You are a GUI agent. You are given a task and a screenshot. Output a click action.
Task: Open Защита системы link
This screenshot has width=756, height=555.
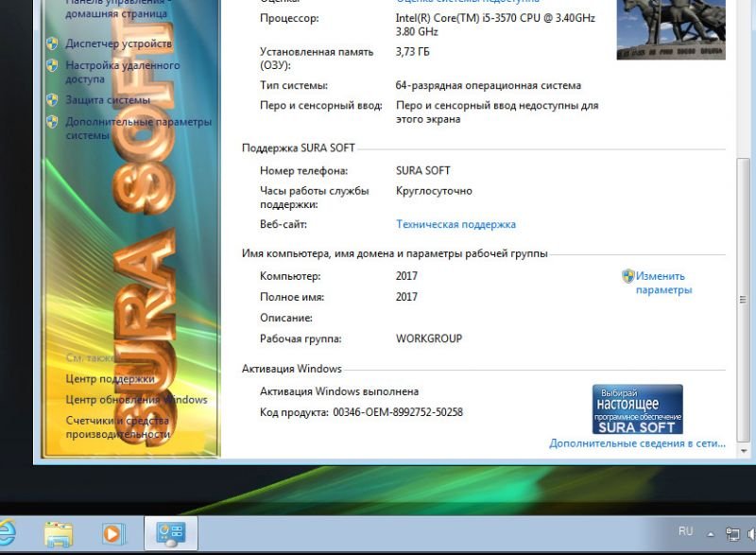pyautogui.click(x=108, y=100)
